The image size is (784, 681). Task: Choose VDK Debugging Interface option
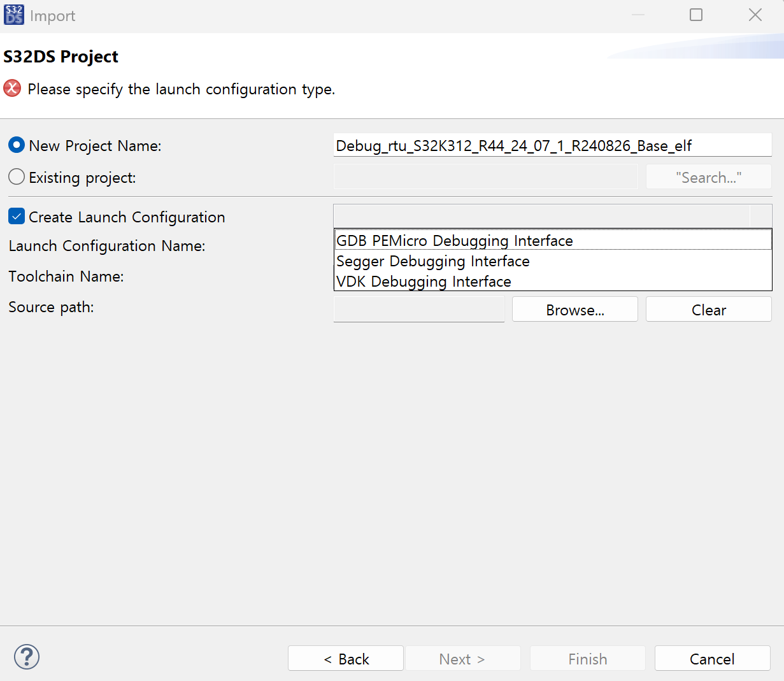(552, 282)
